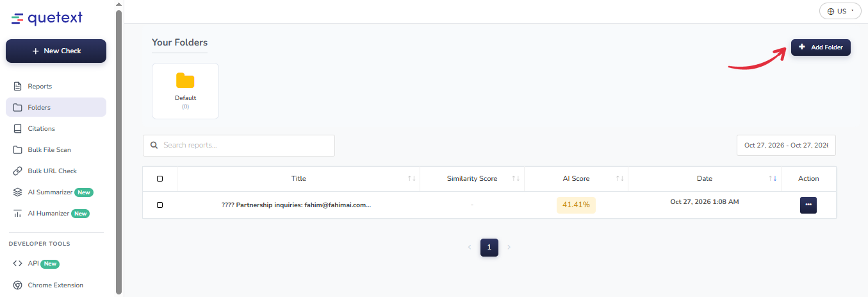Check the Partnership inquiries row checkbox
This screenshot has height=297, width=868.
click(160, 205)
